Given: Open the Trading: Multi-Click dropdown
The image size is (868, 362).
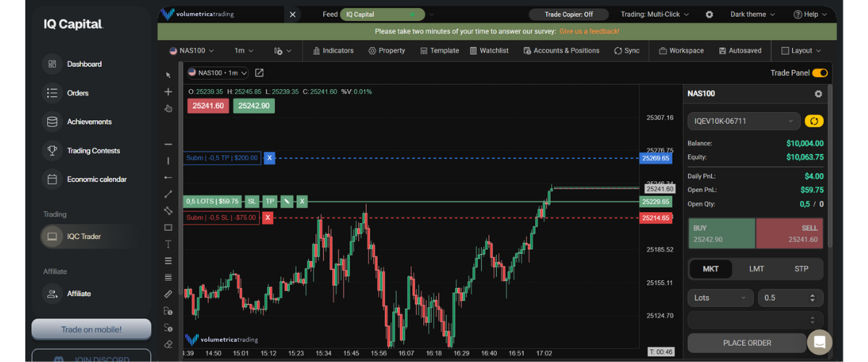Looking at the screenshot, I should 655,14.
